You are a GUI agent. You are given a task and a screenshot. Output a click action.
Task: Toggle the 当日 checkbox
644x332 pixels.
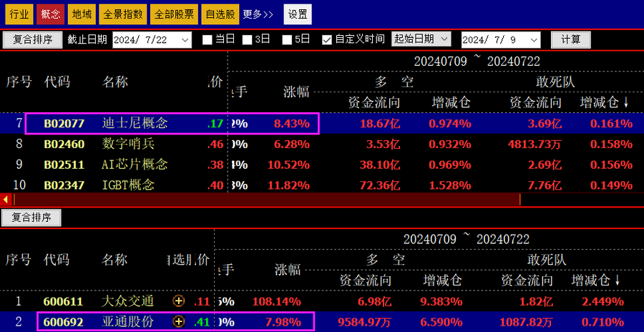208,40
